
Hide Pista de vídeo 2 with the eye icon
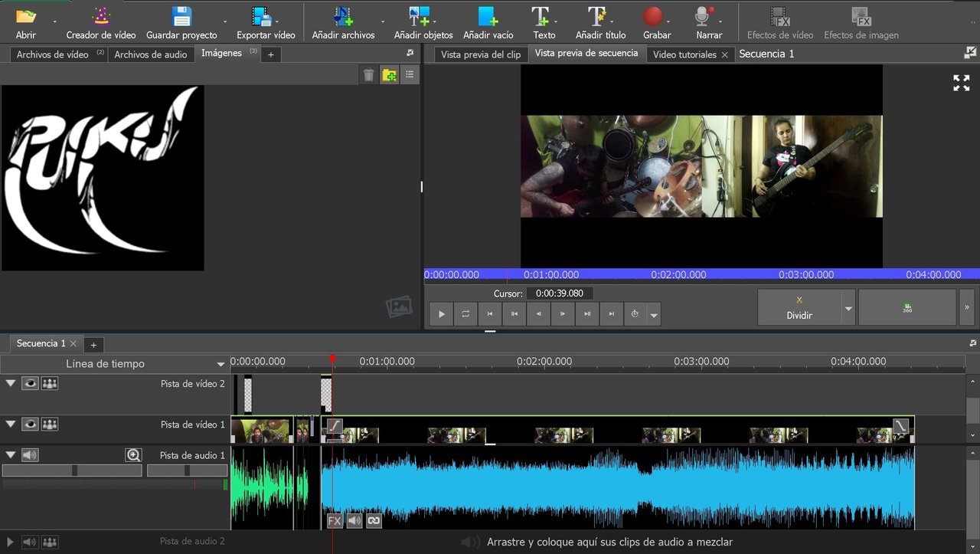(x=30, y=383)
